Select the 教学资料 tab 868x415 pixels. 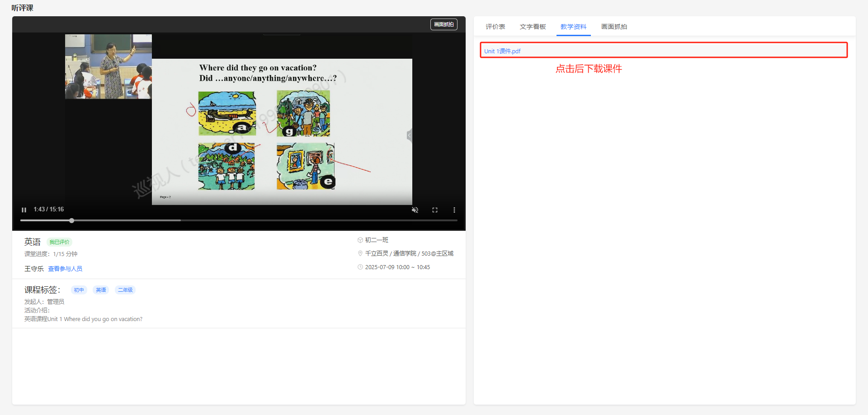click(573, 27)
